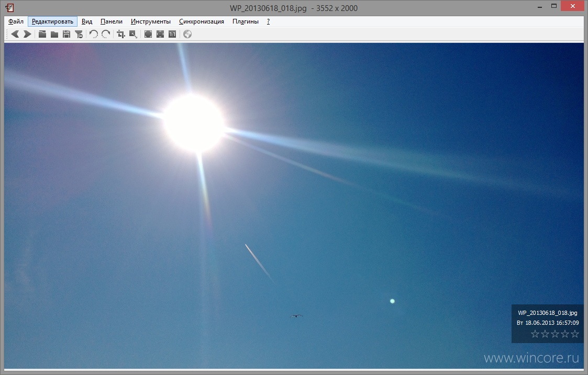Image resolution: width=588 pixels, height=375 pixels.
Task: Switch to full screen view icon
Action: coord(148,34)
